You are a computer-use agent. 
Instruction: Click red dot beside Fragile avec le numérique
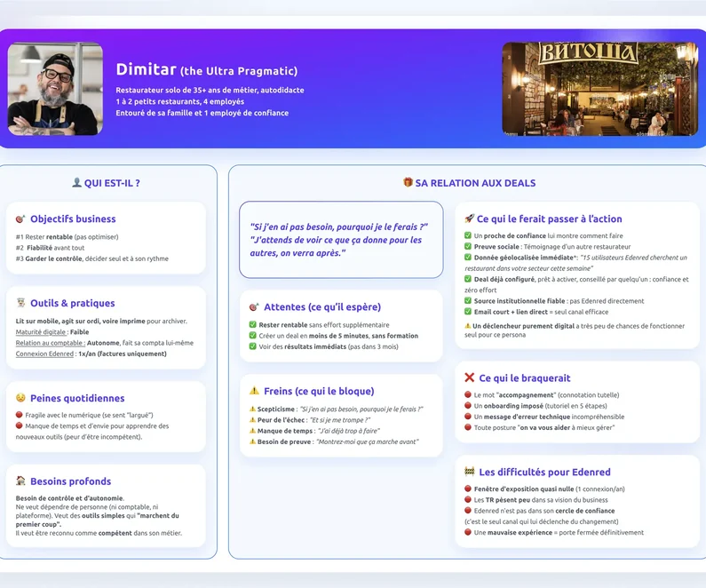tap(19, 415)
